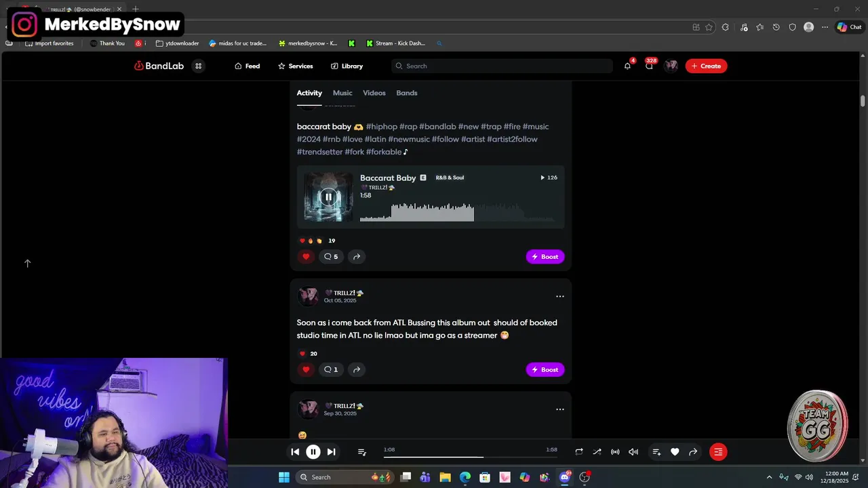Add current track to a playlist
This screenshot has height=488, width=868.
click(656, 452)
